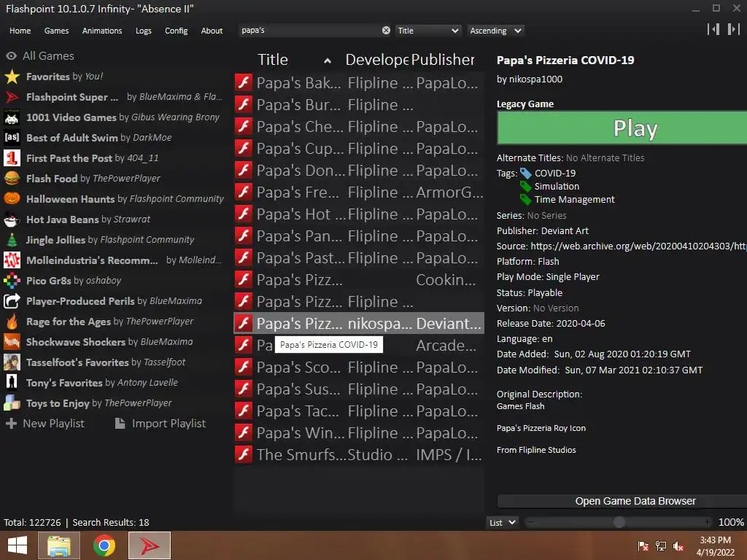
Task: Open the Tony's Favorites playlist icon
Action: point(12,383)
